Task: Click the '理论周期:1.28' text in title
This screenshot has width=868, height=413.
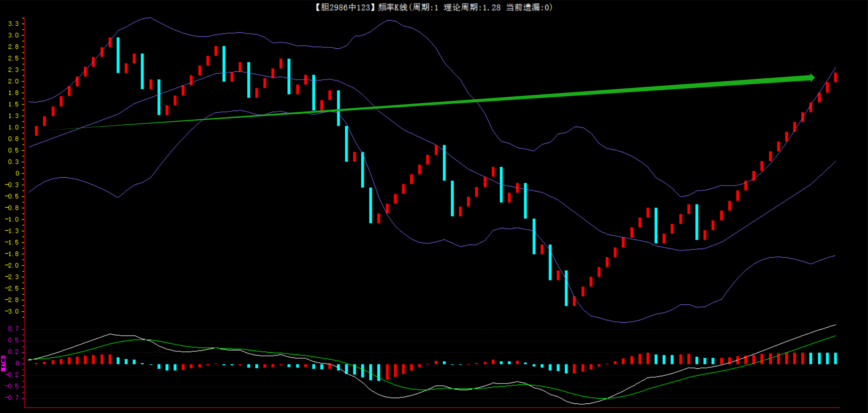Action: click(472, 7)
